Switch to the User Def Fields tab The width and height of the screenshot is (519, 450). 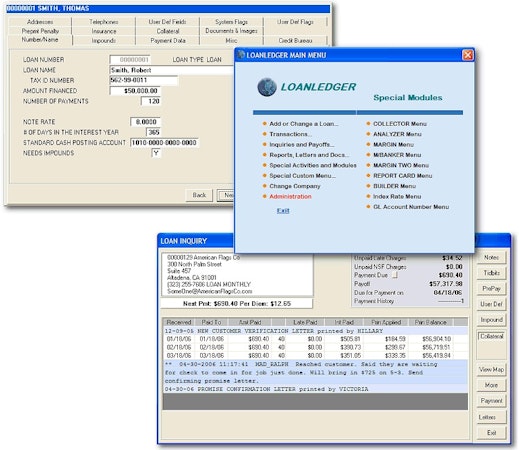tap(167, 22)
